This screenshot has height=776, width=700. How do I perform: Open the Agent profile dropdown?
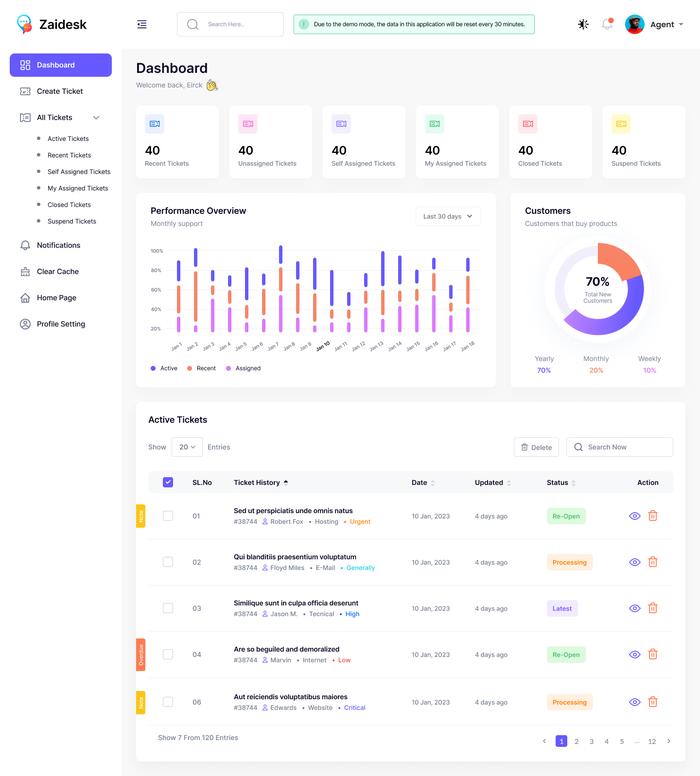pyautogui.click(x=656, y=24)
